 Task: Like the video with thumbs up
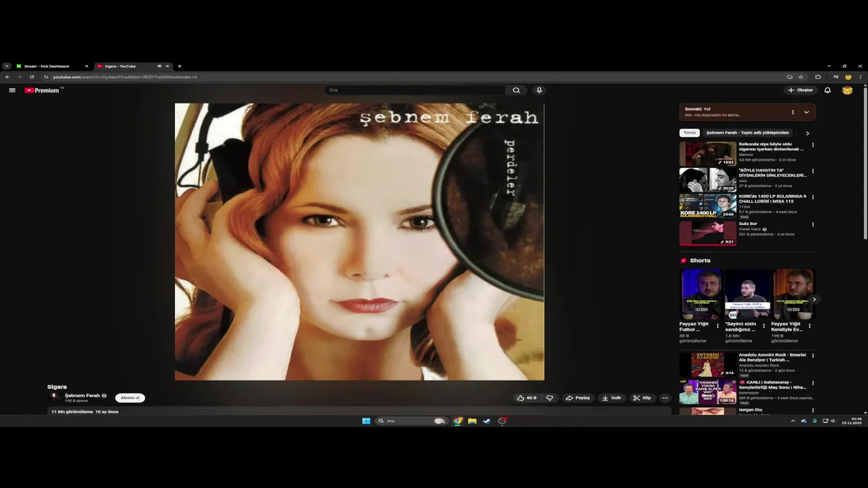(527, 398)
